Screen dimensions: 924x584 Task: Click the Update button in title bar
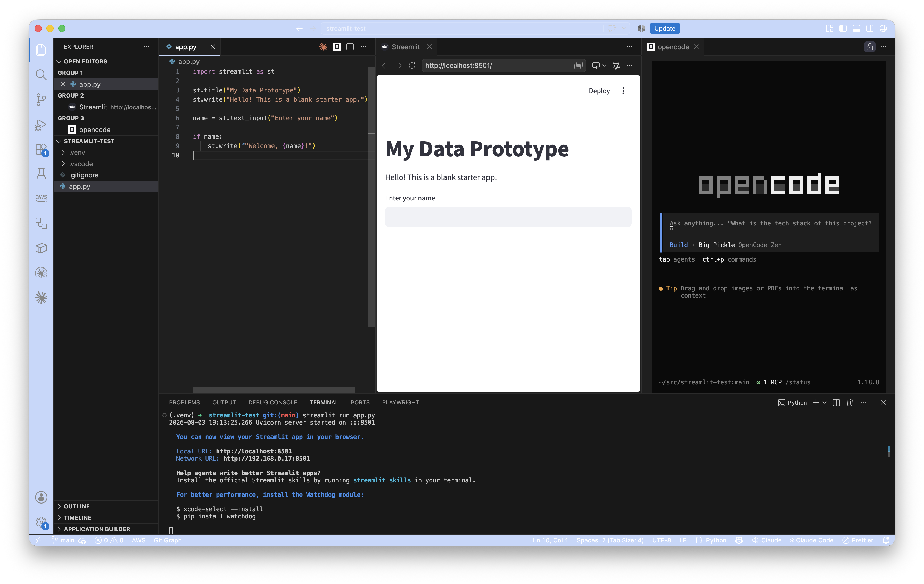click(x=665, y=28)
